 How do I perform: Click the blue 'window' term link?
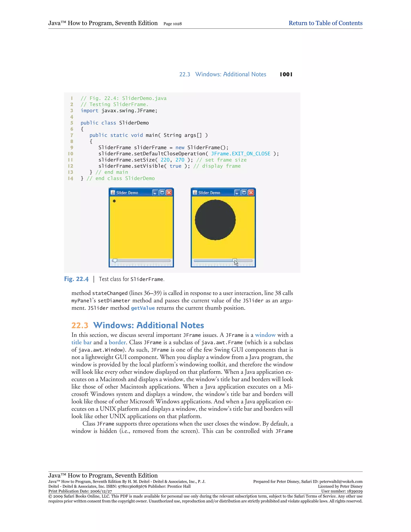pyautogui.click(x=265, y=335)
